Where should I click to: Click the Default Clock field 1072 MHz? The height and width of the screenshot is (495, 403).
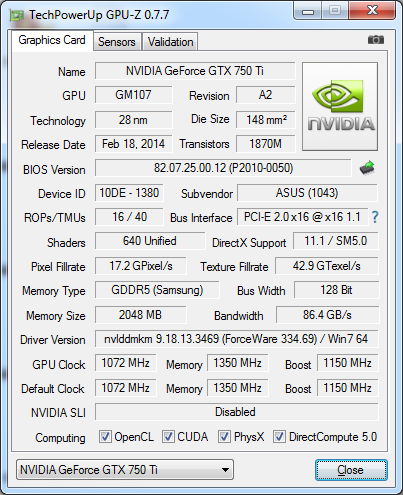pos(126,388)
